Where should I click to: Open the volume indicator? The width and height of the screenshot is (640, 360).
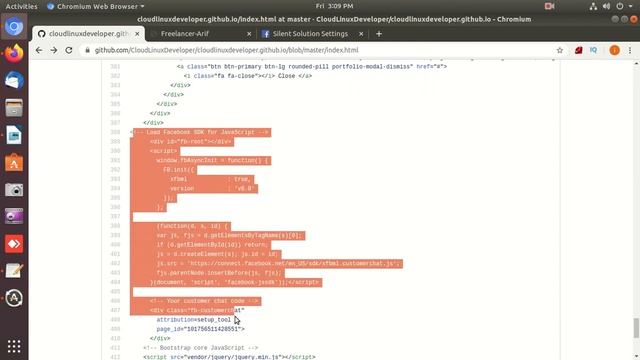pyautogui.click(x=606, y=6)
